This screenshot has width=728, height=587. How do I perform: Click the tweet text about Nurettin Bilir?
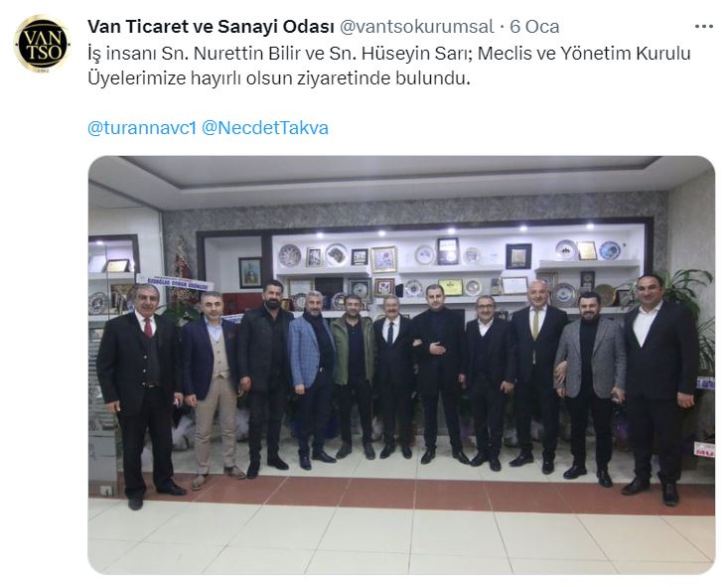pos(389,66)
